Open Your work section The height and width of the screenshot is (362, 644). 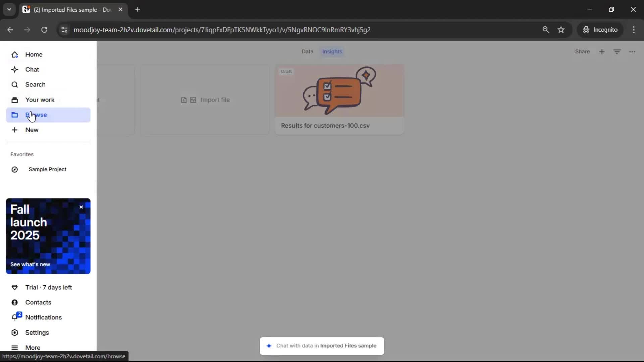[x=40, y=100]
